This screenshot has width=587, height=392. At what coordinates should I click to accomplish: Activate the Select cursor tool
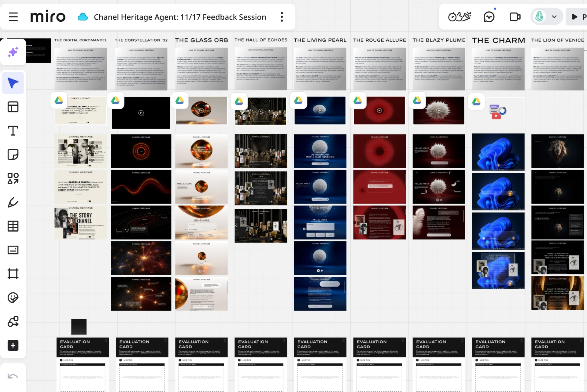(x=13, y=83)
